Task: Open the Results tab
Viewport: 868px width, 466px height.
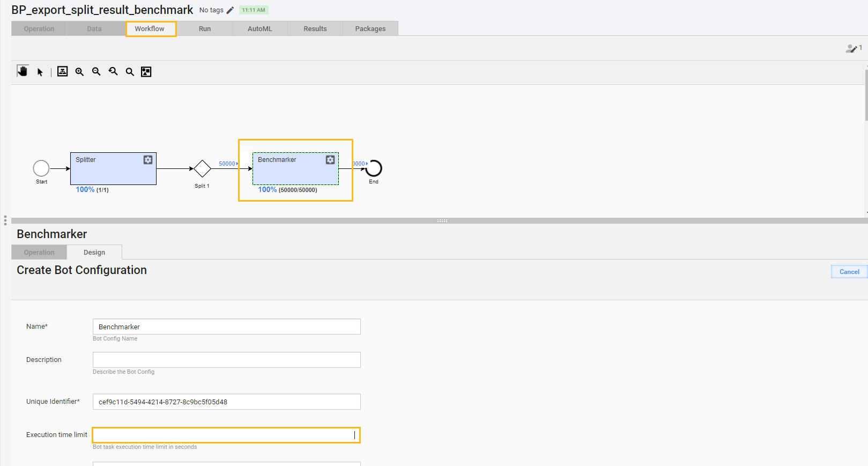Action: click(x=315, y=29)
